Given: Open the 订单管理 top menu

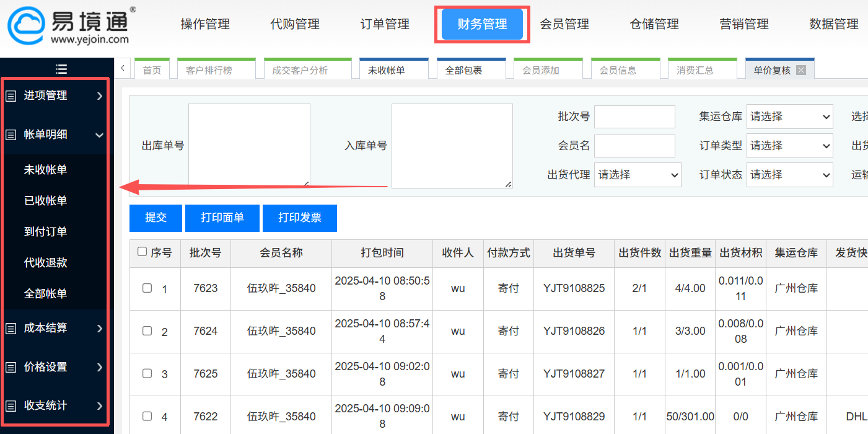Looking at the screenshot, I should point(385,24).
